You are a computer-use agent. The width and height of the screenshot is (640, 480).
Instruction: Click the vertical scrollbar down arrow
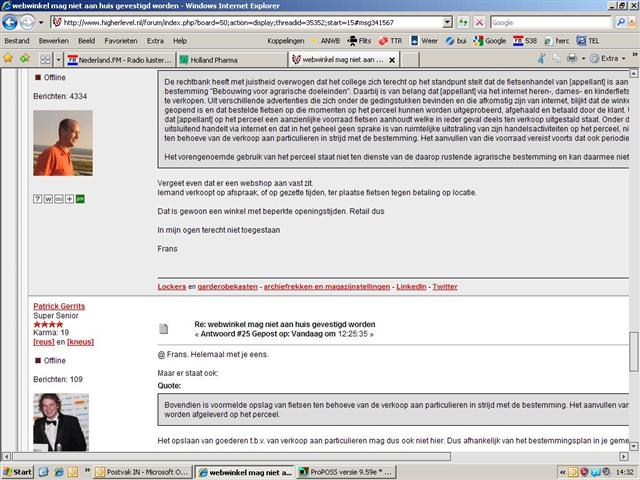coord(633,447)
